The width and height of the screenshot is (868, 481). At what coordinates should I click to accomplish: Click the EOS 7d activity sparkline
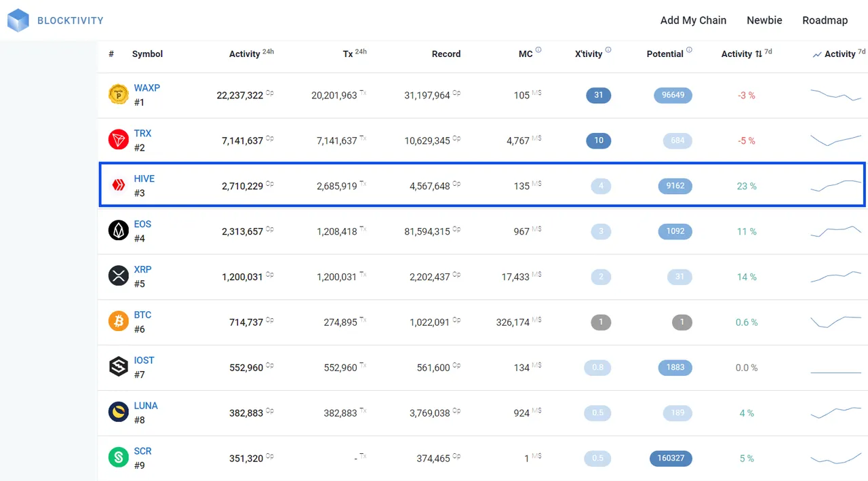click(x=835, y=231)
